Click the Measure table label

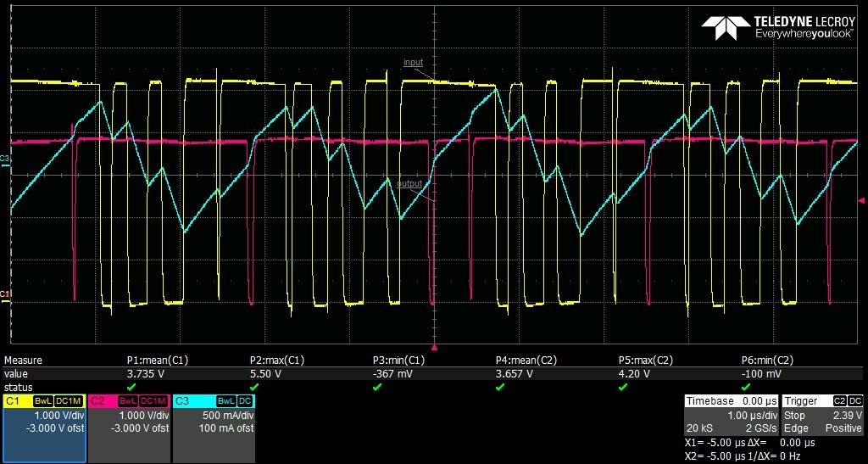pos(23,361)
